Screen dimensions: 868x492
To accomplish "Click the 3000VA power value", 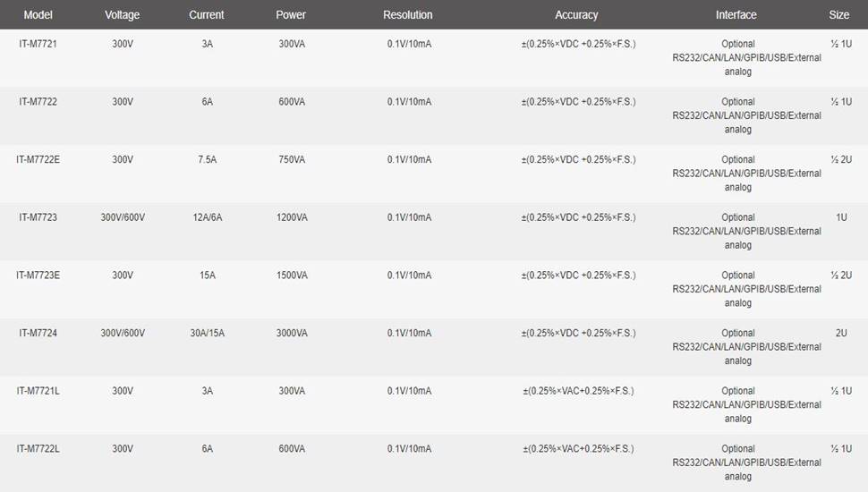I will click(293, 333).
